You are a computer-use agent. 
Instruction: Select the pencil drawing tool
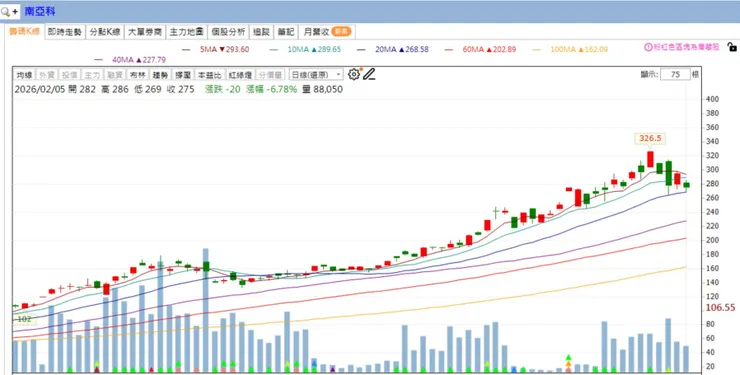coord(369,74)
